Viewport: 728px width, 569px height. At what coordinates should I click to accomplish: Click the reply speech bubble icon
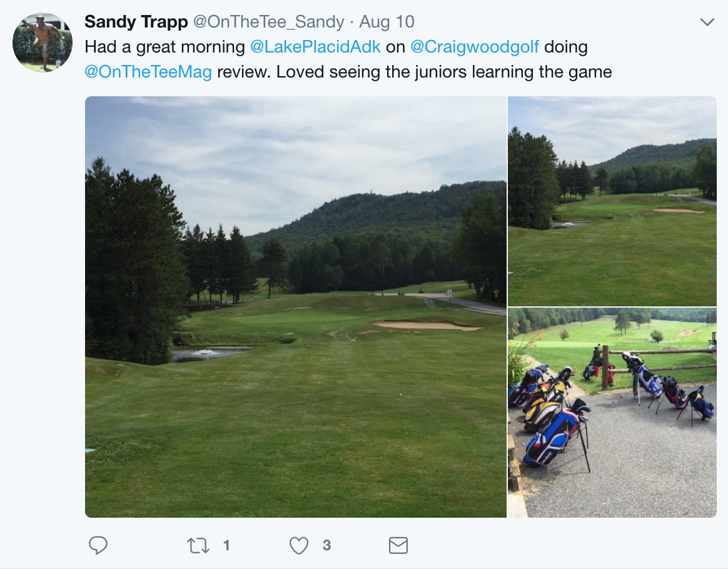98,545
